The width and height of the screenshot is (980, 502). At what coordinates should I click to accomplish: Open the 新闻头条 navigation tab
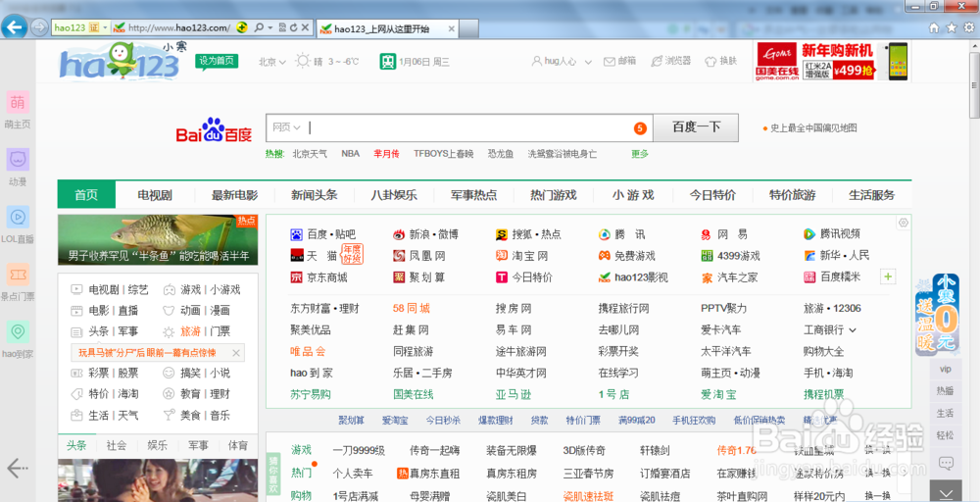pos(314,195)
